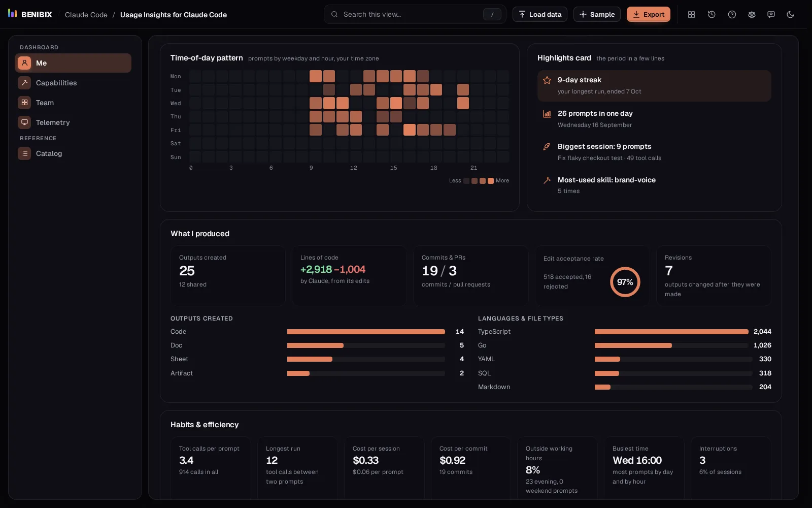
Task: Click the brightest More legend swatch
Action: tap(491, 181)
